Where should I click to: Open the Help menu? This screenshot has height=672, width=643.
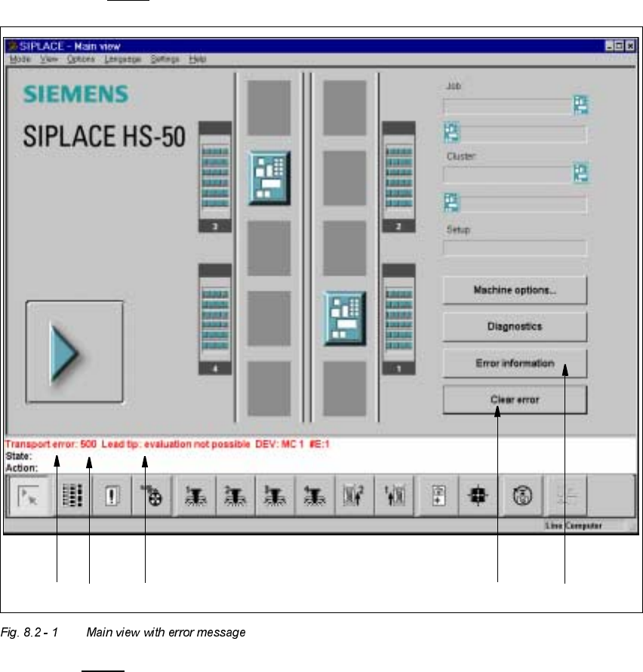pyautogui.click(x=198, y=59)
